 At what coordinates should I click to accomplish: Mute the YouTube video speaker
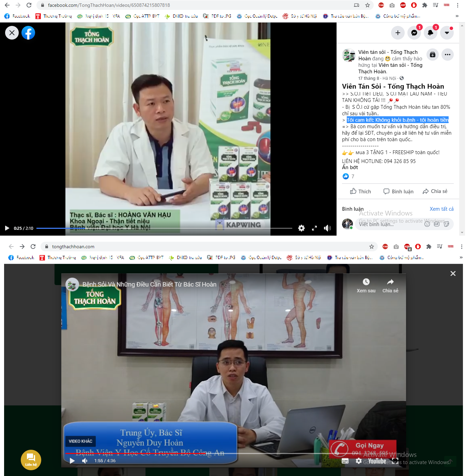pos(85,461)
